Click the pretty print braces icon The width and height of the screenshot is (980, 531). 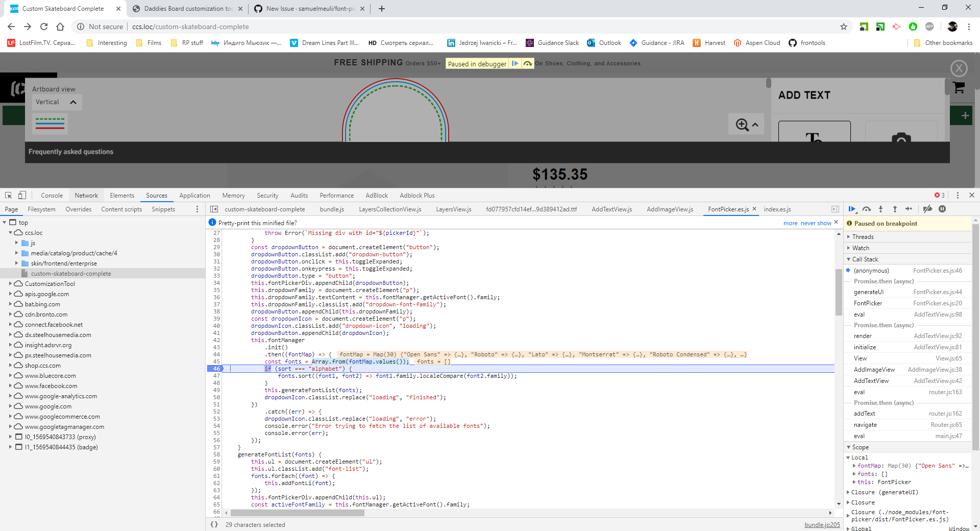(214, 524)
